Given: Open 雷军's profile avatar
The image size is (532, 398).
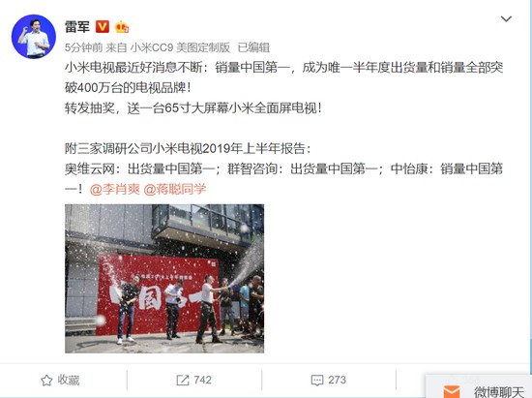Looking at the screenshot, I should coord(34,37).
